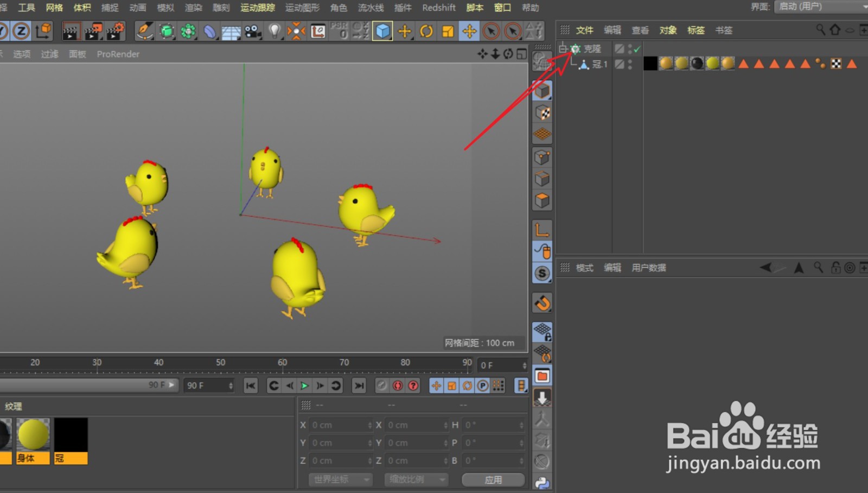868x493 pixels.
Task: Select the Rotate tool in the toolbar
Action: 426,31
